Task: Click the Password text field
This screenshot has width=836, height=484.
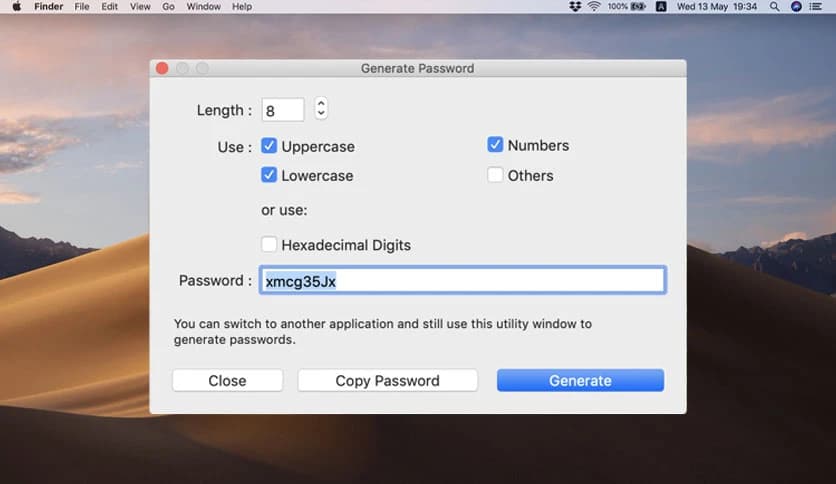Action: [462, 280]
